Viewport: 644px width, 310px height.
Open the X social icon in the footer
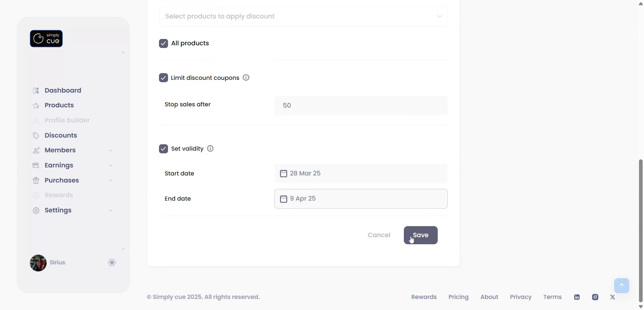point(613,297)
